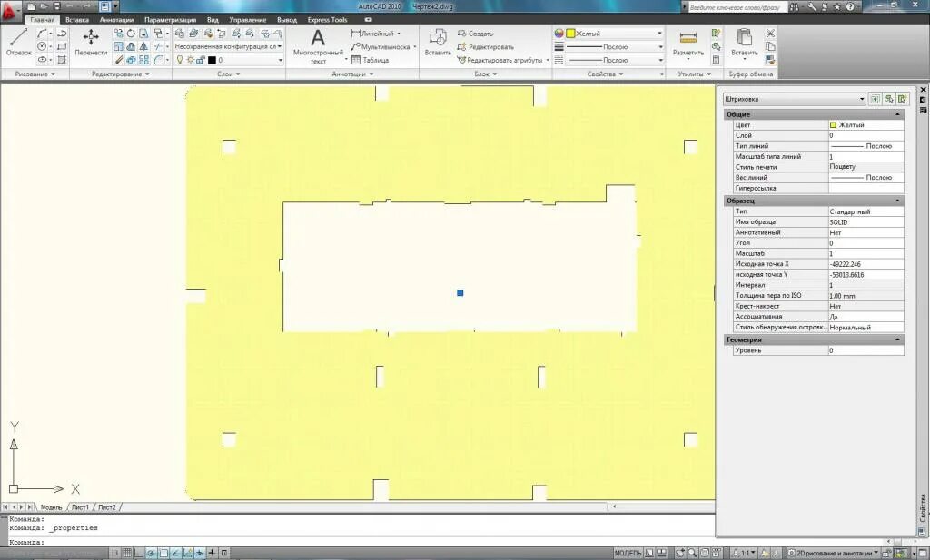Open the Вид ribbon tab
The image size is (930, 560).
coord(213,20)
